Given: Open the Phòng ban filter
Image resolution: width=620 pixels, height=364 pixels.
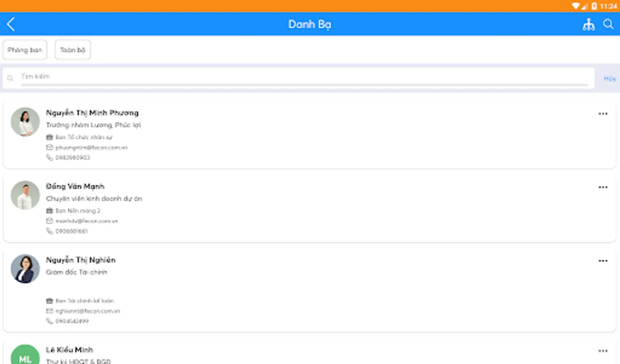Looking at the screenshot, I should pyautogui.click(x=25, y=50).
